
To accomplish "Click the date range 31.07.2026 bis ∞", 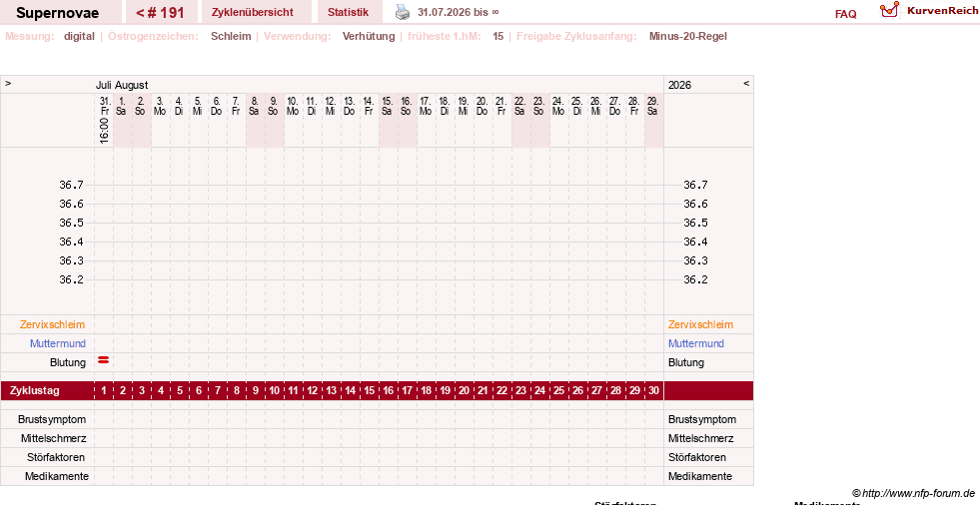I will click(459, 12).
